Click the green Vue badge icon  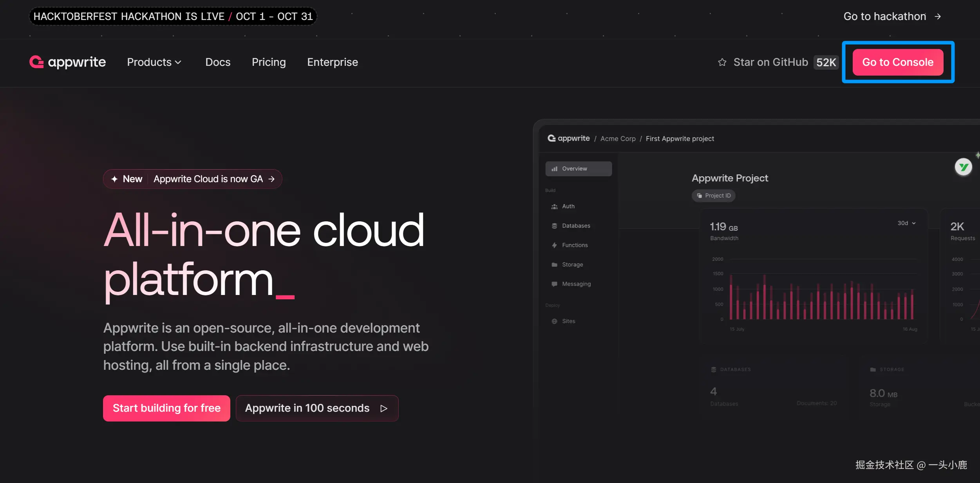(x=963, y=167)
